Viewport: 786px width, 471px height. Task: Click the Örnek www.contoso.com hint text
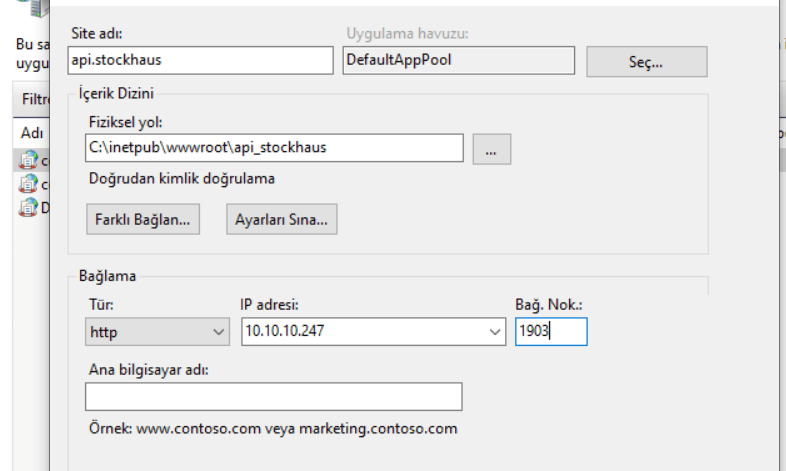272,429
